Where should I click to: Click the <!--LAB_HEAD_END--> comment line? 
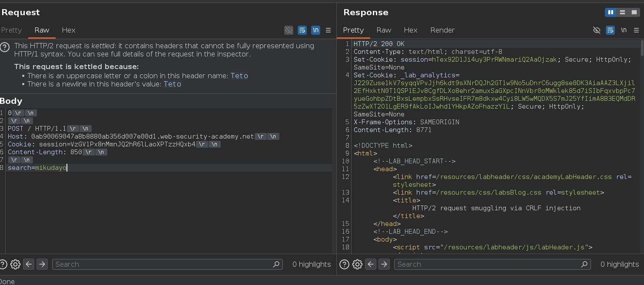[410, 232]
